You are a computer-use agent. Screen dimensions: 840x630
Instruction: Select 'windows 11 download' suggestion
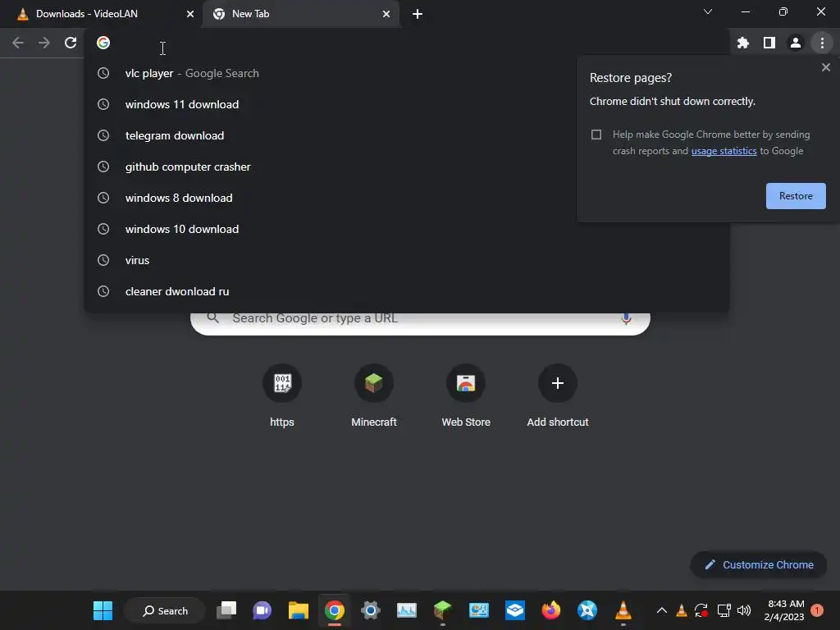point(407,104)
